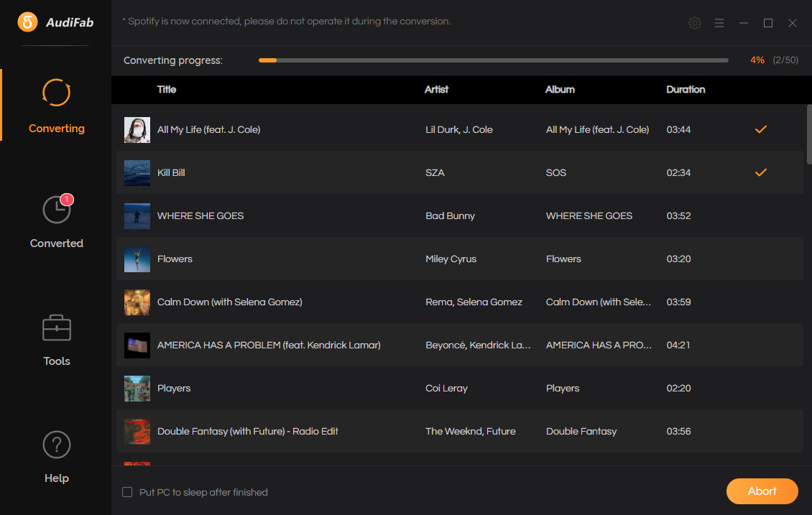Click artist 'Rema, Selena Gomez'
Viewport: 812px width, 515px height.
pyautogui.click(x=474, y=302)
